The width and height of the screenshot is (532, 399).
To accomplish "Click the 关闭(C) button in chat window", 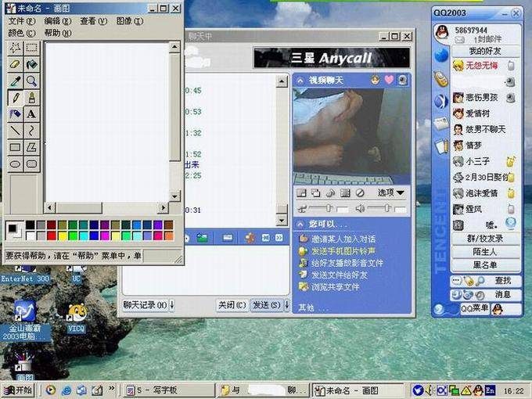I will pyautogui.click(x=232, y=305).
